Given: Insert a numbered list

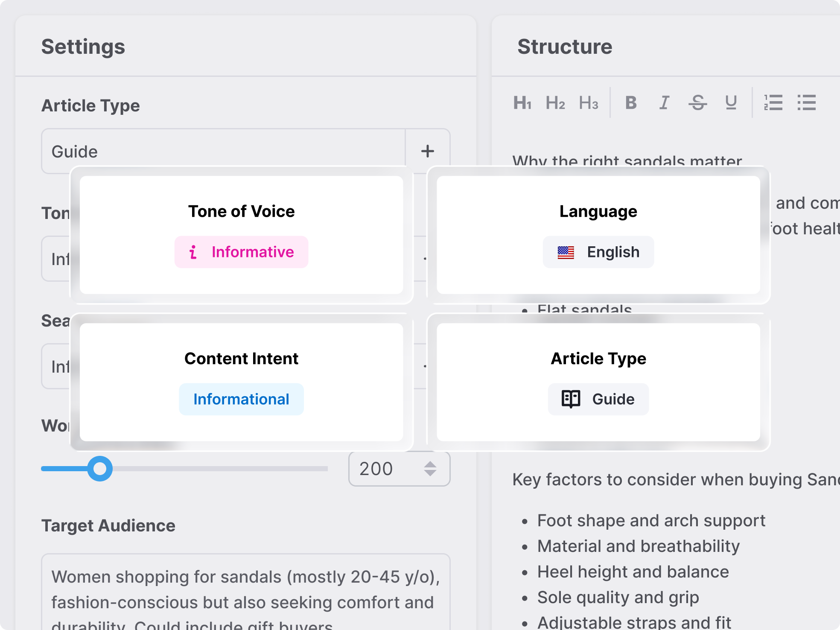Looking at the screenshot, I should click(x=773, y=103).
